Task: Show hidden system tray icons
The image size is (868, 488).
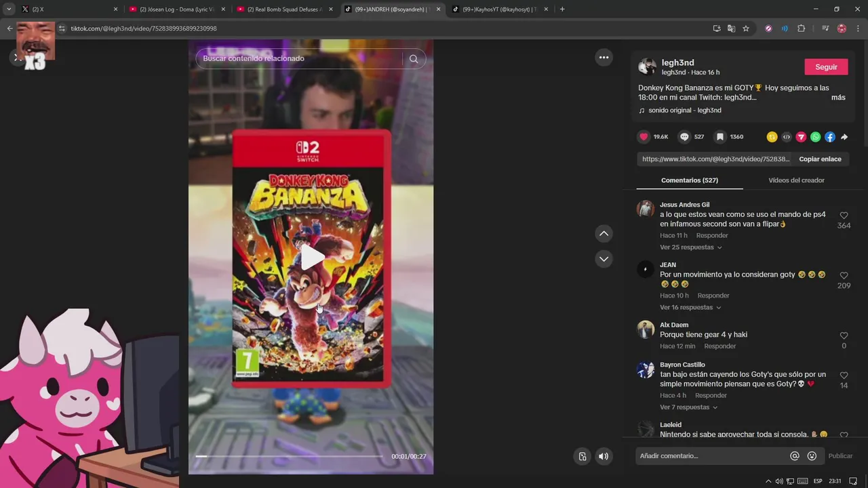Action: coord(768,481)
